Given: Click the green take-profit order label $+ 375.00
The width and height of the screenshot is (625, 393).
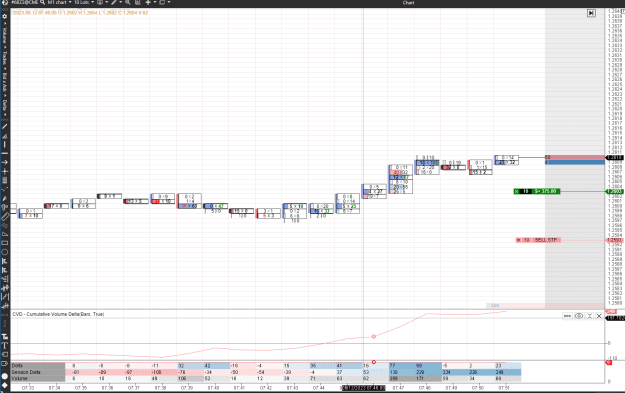Looking at the screenshot, I should coord(546,191).
